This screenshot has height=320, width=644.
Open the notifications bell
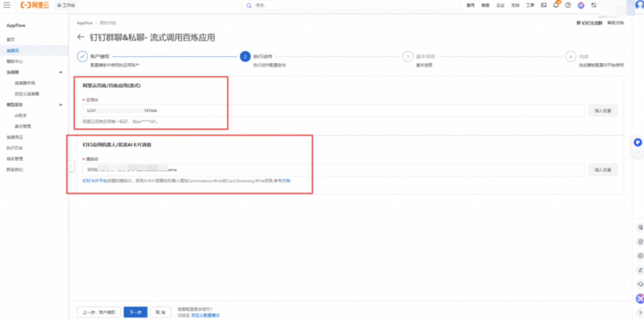point(556,5)
